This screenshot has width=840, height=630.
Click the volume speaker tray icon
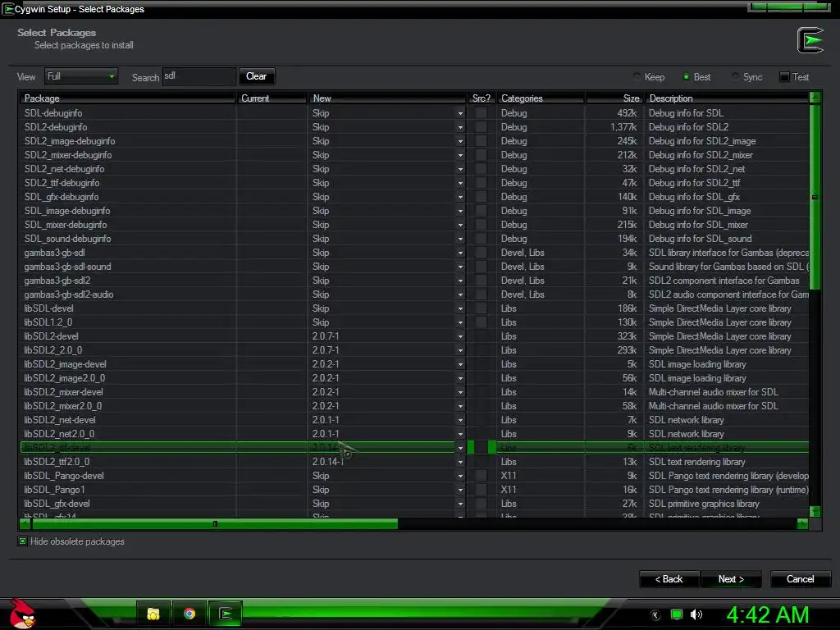[x=696, y=614]
